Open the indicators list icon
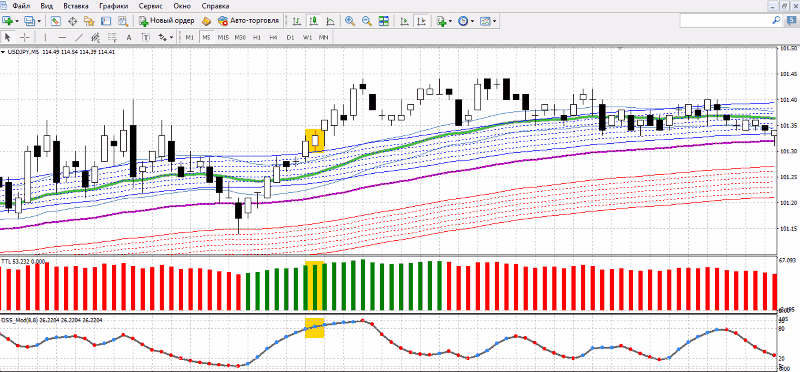 click(441, 21)
